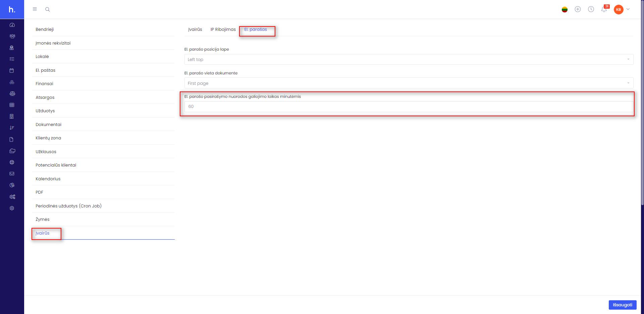Viewport: 644px width, 314px height.
Task: Open the document file icon in the sidebar
Action: [12, 139]
